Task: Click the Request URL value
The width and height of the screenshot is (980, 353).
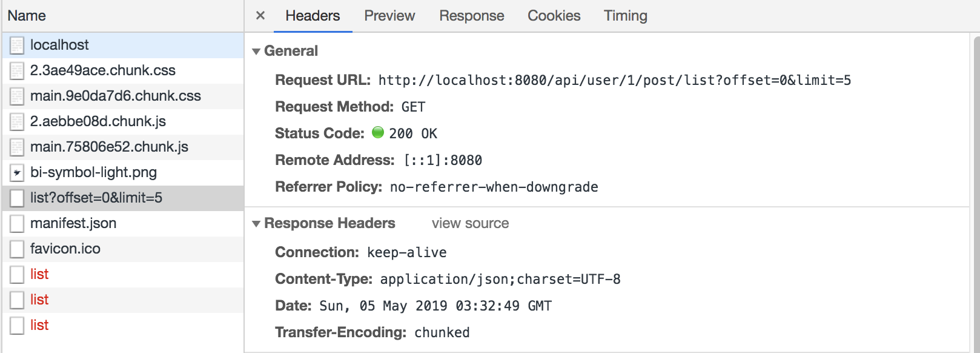Action: pos(615,80)
